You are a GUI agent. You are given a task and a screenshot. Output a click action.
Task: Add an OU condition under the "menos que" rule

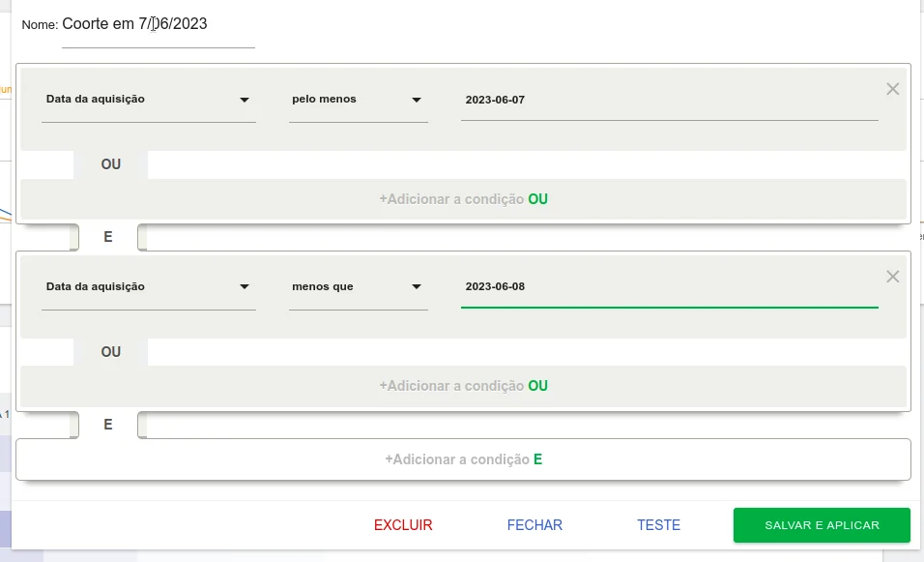(463, 386)
